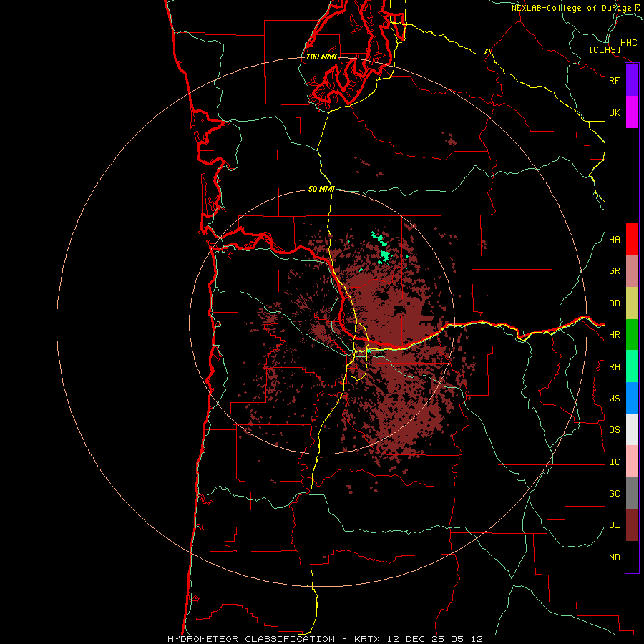The height and width of the screenshot is (644, 644).
Task: Click the WS blue legend color swatch
Action: coord(632,398)
